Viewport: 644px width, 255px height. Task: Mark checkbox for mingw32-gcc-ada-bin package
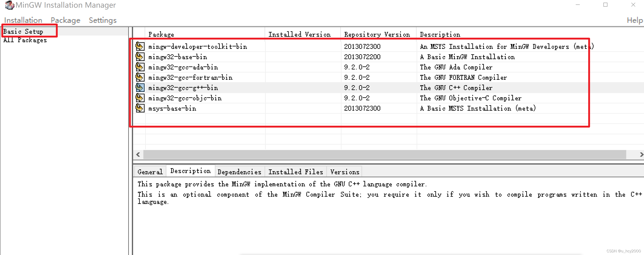[140, 67]
